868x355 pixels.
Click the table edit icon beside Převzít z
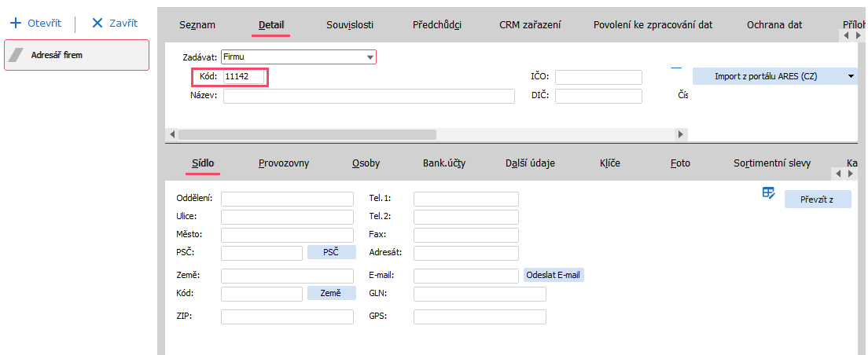pos(769,193)
